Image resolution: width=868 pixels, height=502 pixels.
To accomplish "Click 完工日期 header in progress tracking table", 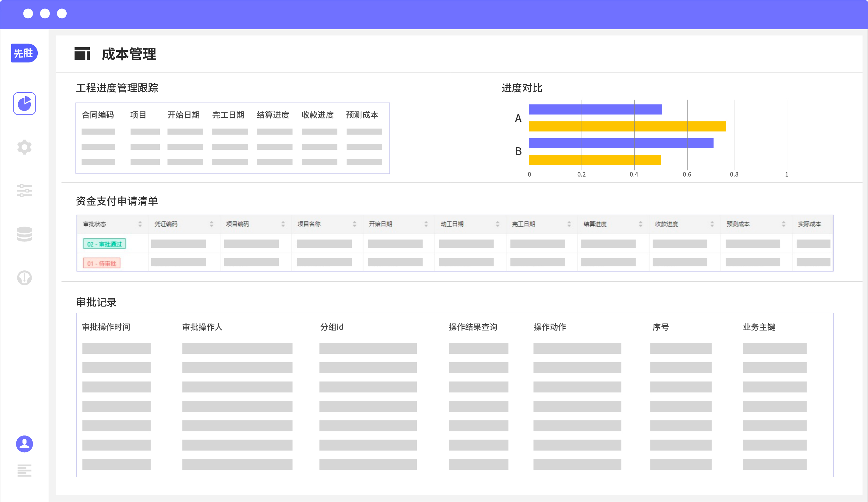I will click(228, 115).
